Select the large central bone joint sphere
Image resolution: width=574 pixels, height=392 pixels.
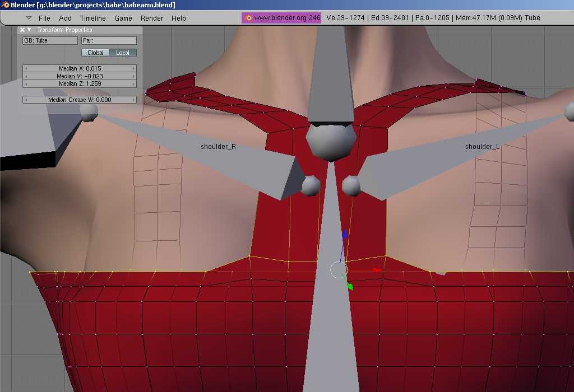(x=331, y=143)
